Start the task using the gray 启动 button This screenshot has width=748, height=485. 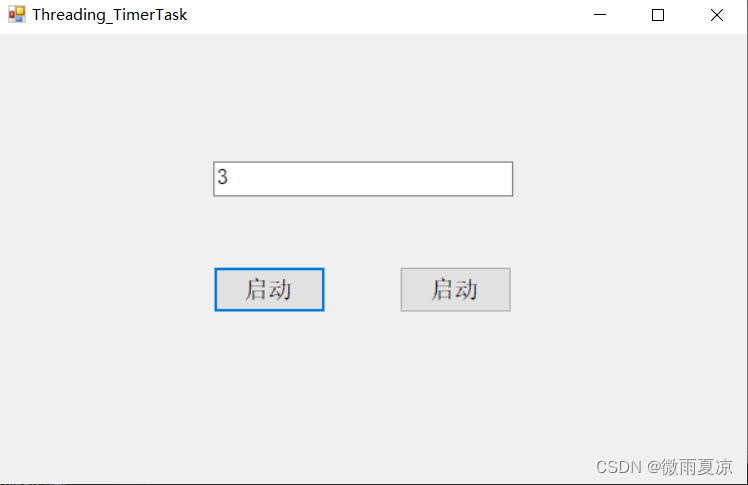point(455,290)
